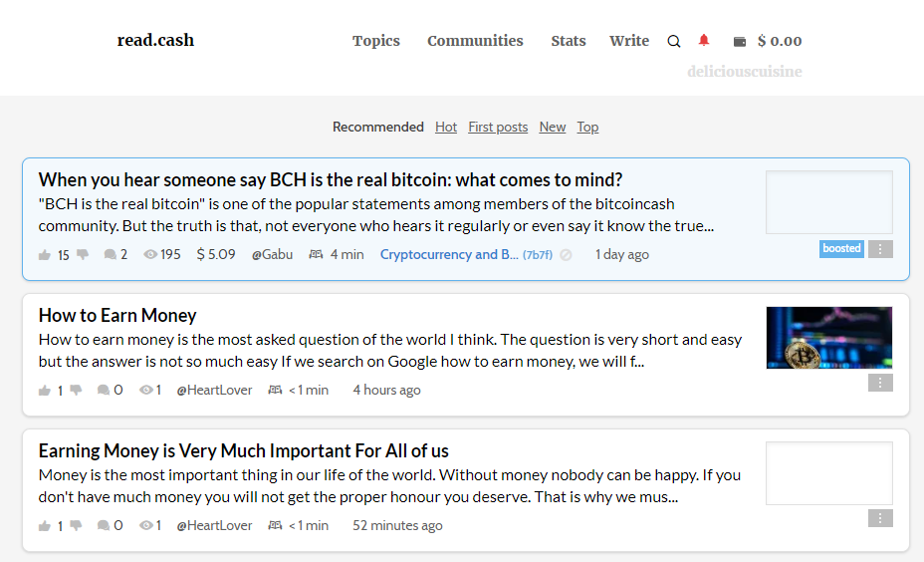Go to the Communities page
Image resolution: width=924 pixels, height=562 pixels.
coord(475,41)
